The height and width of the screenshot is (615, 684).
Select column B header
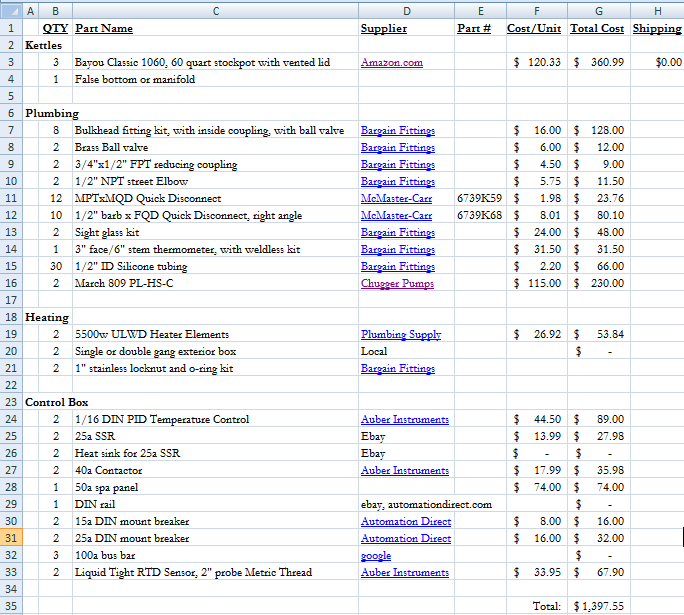(55, 11)
